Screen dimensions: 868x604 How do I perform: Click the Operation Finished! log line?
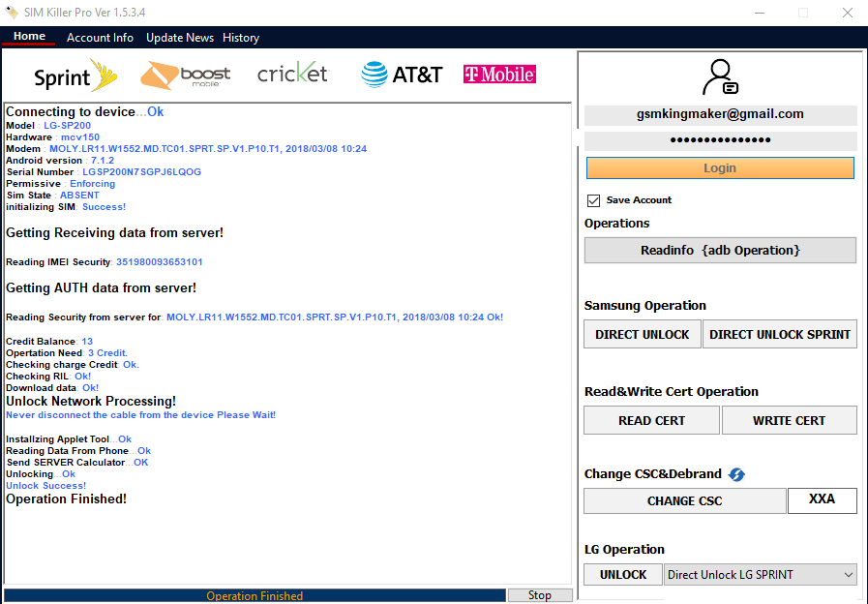(67, 498)
